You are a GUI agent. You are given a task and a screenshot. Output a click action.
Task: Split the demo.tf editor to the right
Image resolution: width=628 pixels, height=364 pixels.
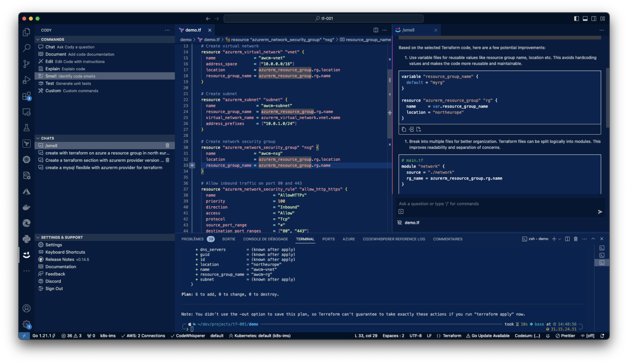[x=376, y=30]
